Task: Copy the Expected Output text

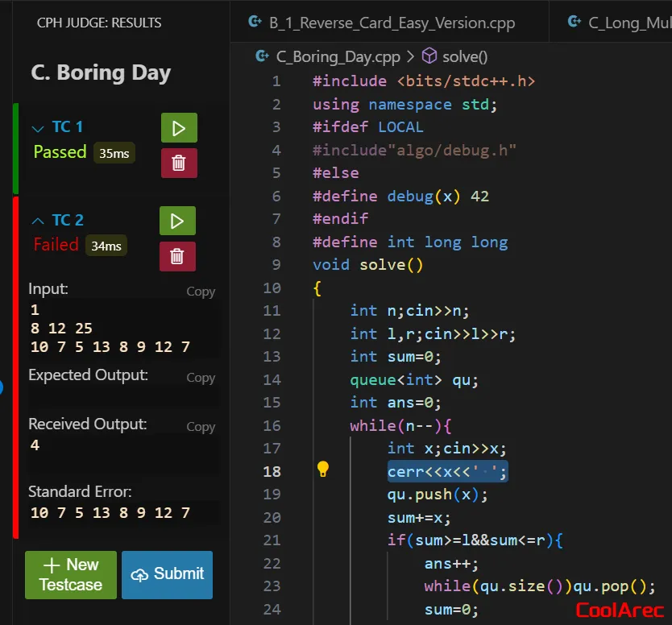Action: [201, 378]
